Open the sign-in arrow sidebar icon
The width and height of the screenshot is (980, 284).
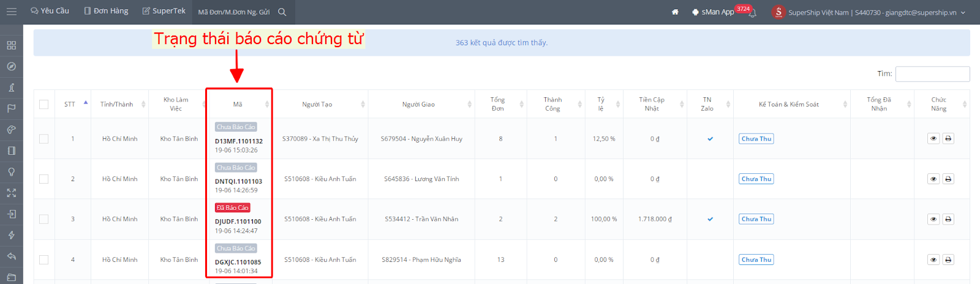(x=11, y=214)
